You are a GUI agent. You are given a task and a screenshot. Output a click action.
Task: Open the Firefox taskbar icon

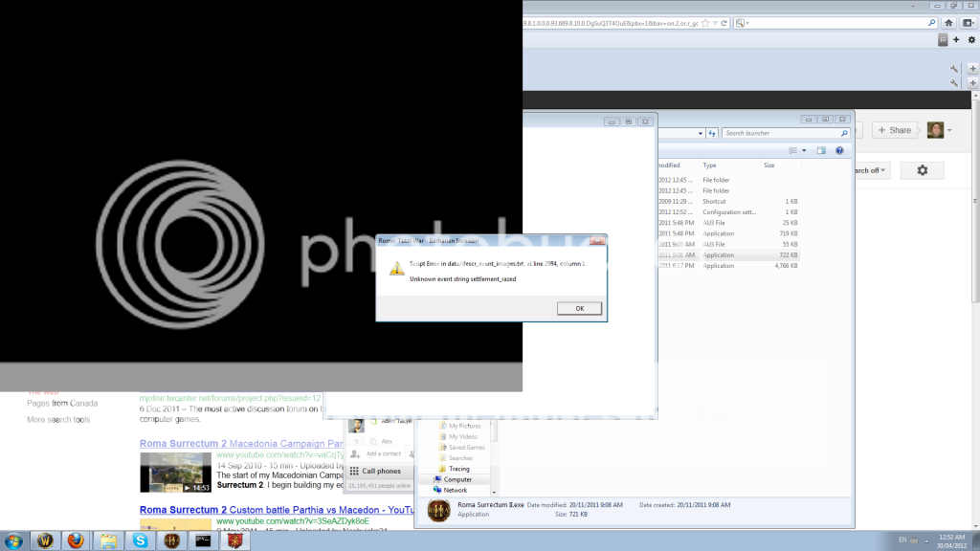click(76, 540)
